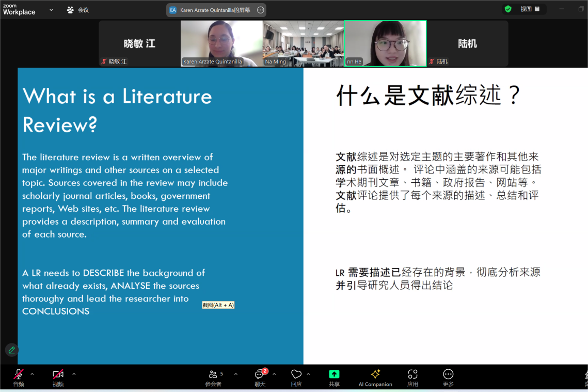Expand the chat options chevron
Image resolution: width=588 pixels, height=392 pixels.
coord(274,374)
